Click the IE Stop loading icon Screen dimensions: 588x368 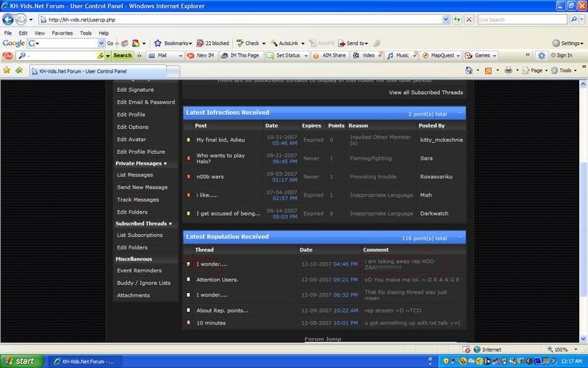[467, 18]
